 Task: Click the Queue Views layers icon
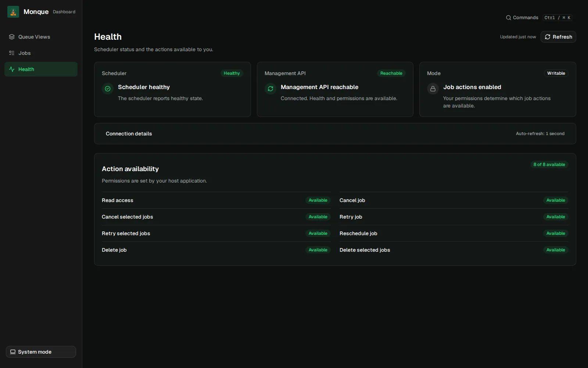12,37
